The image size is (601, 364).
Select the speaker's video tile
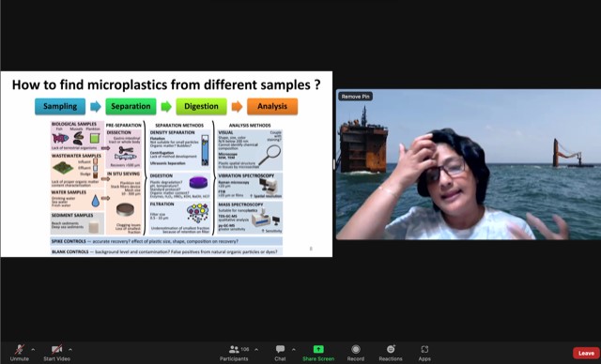point(469,164)
